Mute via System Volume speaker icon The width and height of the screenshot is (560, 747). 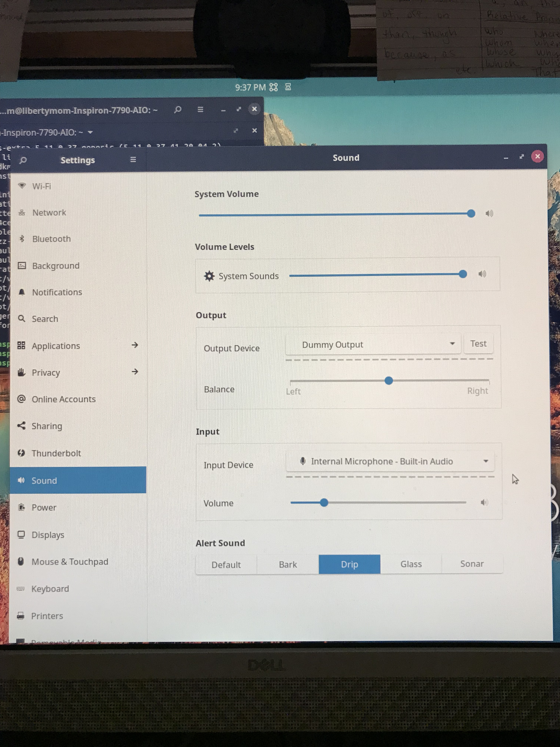pos(489,213)
